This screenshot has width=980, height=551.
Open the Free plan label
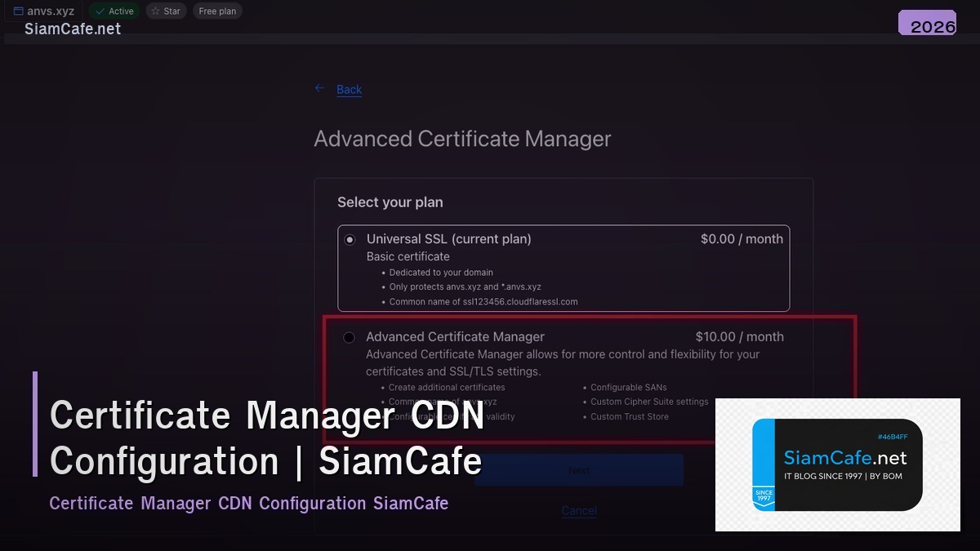(216, 11)
